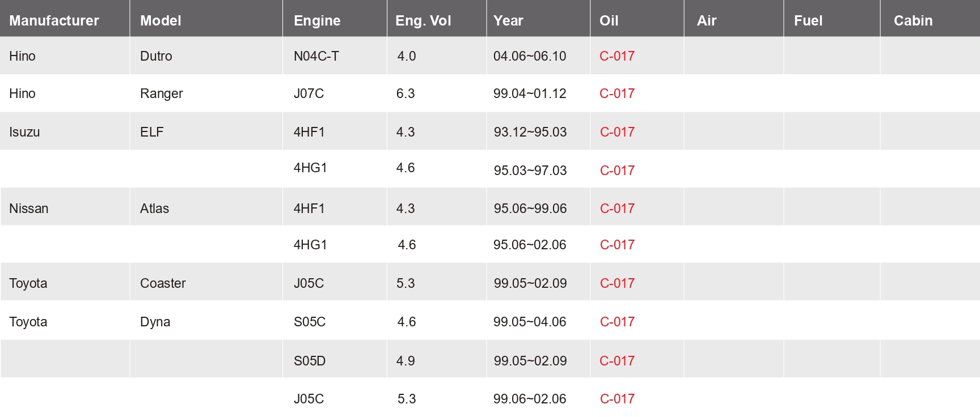Click the Oil column header
The image size is (980, 417).
[x=609, y=20]
